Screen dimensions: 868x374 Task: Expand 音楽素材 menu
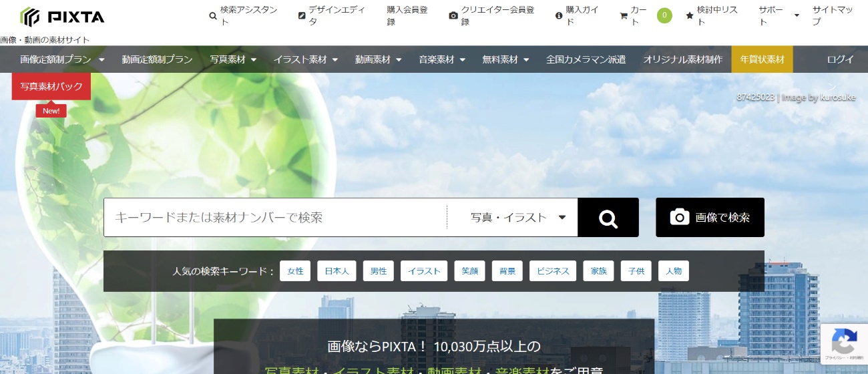pos(442,59)
